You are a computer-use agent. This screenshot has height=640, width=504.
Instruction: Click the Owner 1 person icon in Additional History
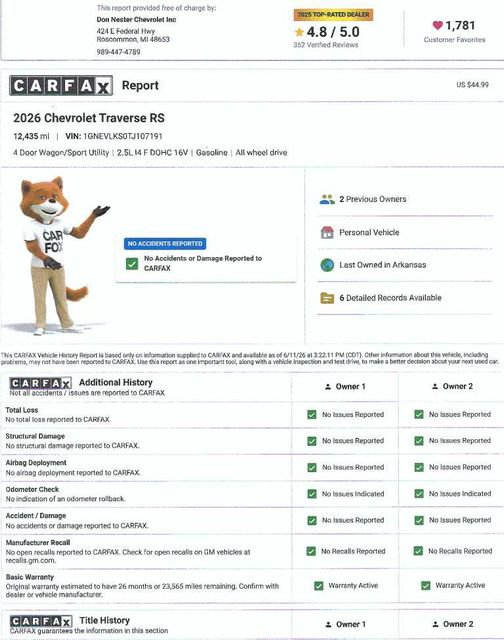pyautogui.click(x=328, y=387)
